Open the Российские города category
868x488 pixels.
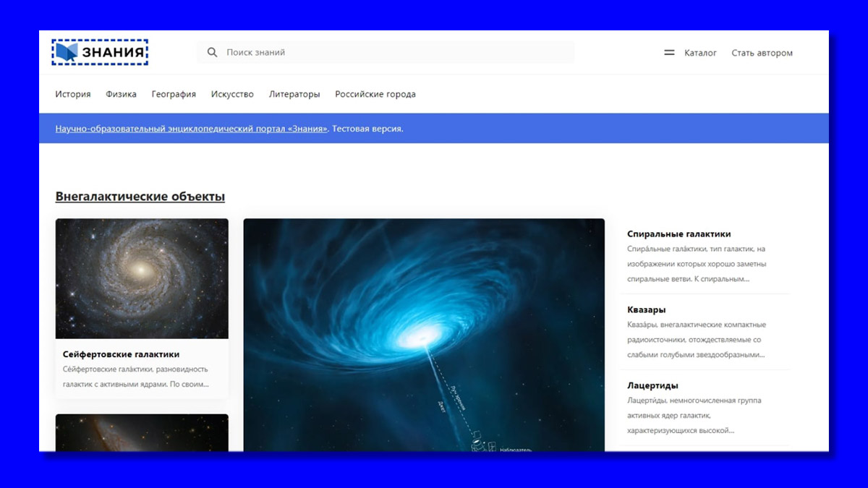(x=375, y=94)
